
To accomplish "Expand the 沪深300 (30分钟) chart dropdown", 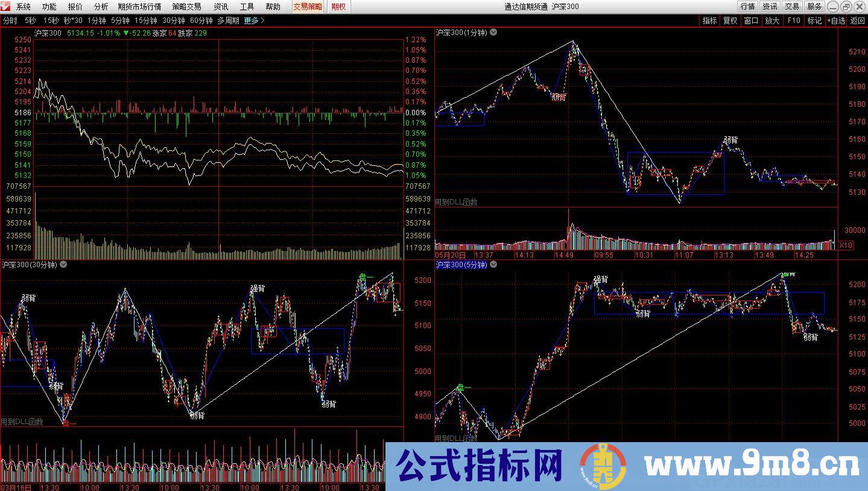I will point(63,264).
